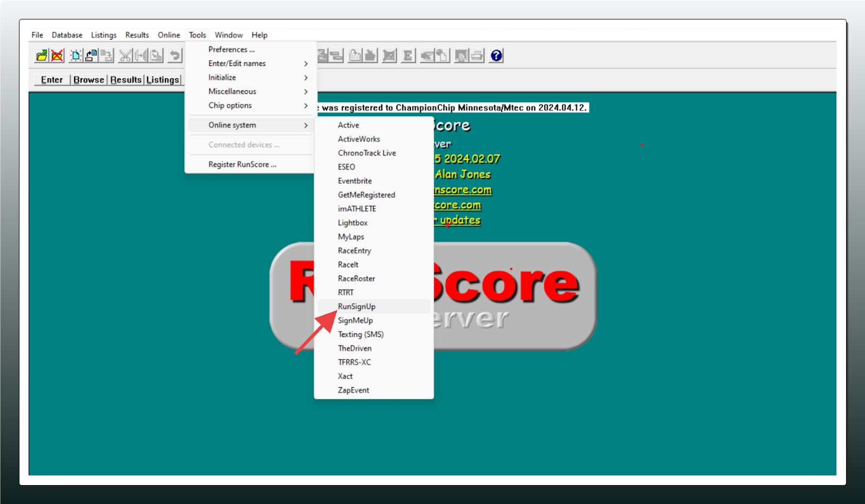Select RTRT from the submenu

374,293
